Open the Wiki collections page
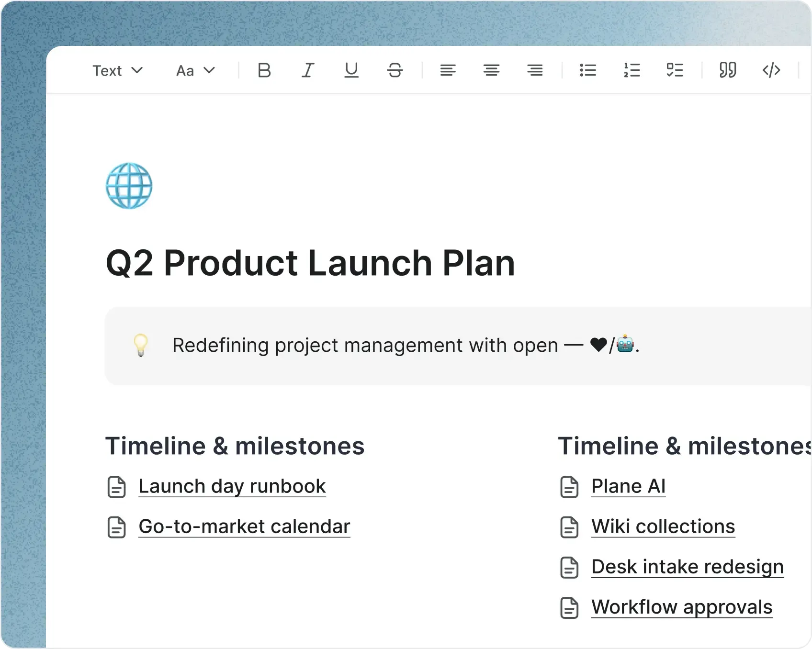Viewport: 812px width, 649px height. 663,526
